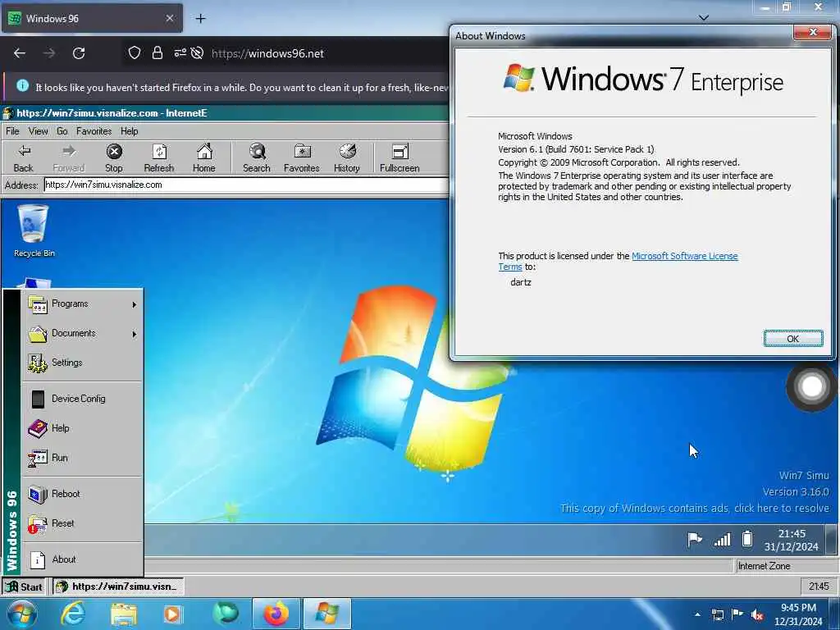Switch to Fullscreen in InternetE toolbar
Viewport: 840px width, 630px height.
[399, 158]
